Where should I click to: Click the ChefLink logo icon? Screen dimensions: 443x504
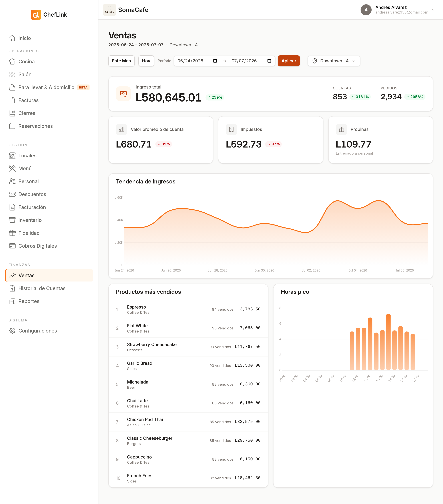point(36,15)
